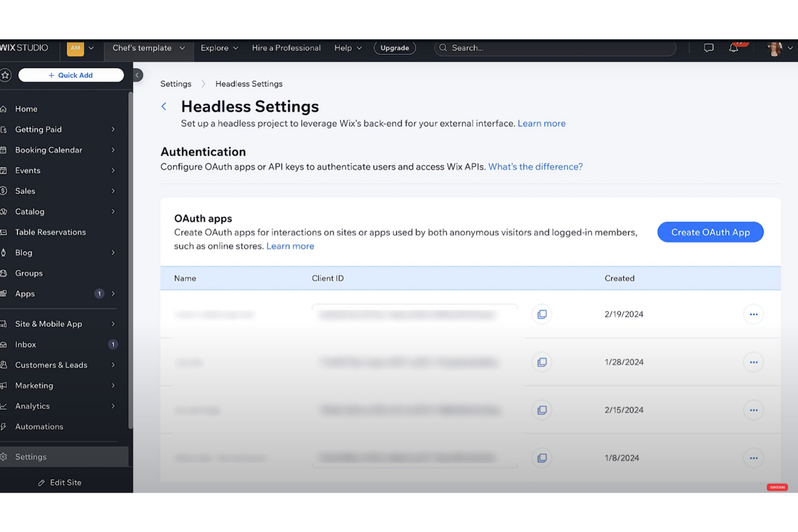The height and width of the screenshot is (532, 798).
Task: Copy the Client ID for app created 2/15/2024
Action: (541, 410)
